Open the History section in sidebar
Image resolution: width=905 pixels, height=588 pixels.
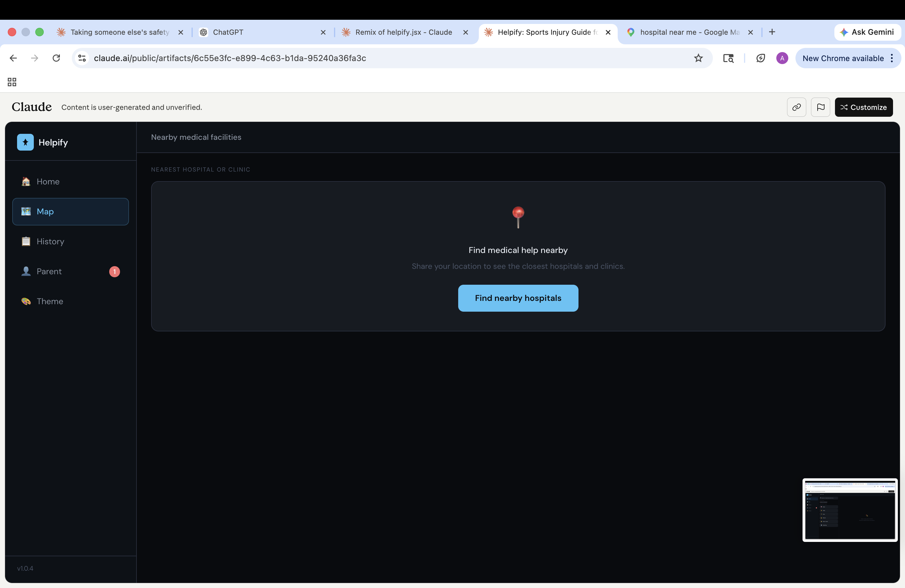(x=50, y=242)
